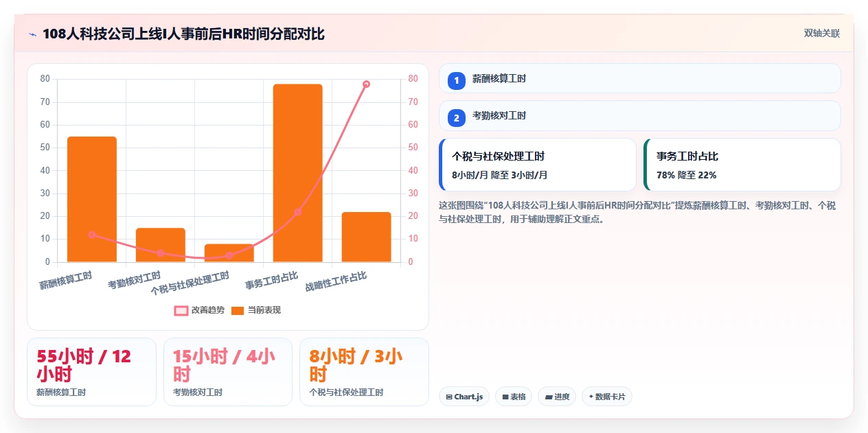Click the 15小时 / 4小时 stat card
This screenshot has height=433, width=868.
228,372
